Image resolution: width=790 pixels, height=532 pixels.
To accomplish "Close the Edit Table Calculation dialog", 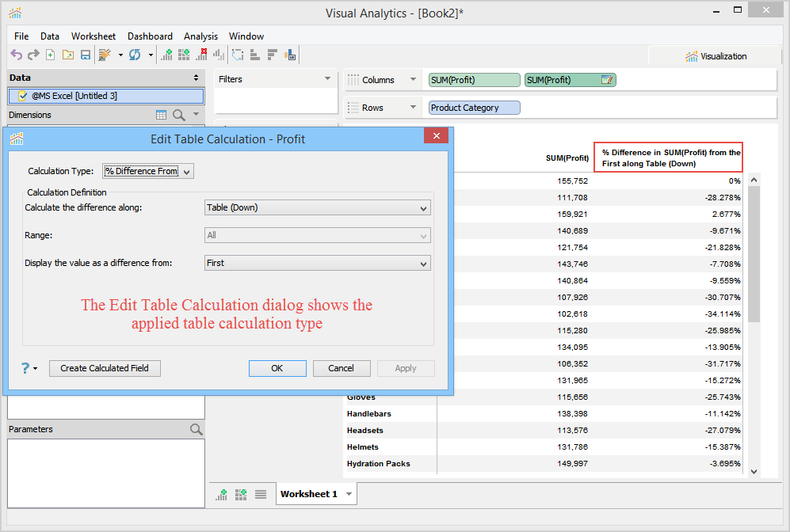I will 437,135.
